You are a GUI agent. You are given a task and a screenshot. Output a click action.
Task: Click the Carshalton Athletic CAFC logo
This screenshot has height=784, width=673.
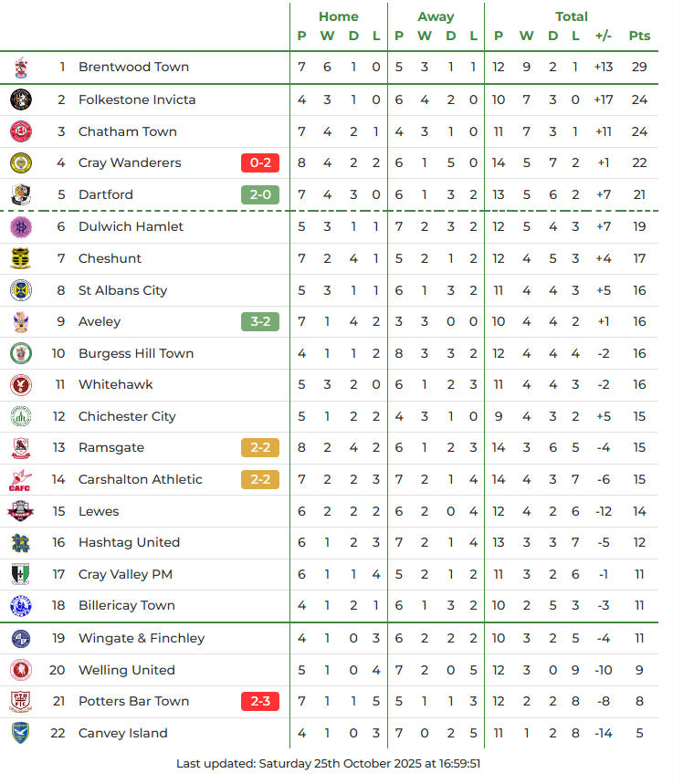point(21,480)
